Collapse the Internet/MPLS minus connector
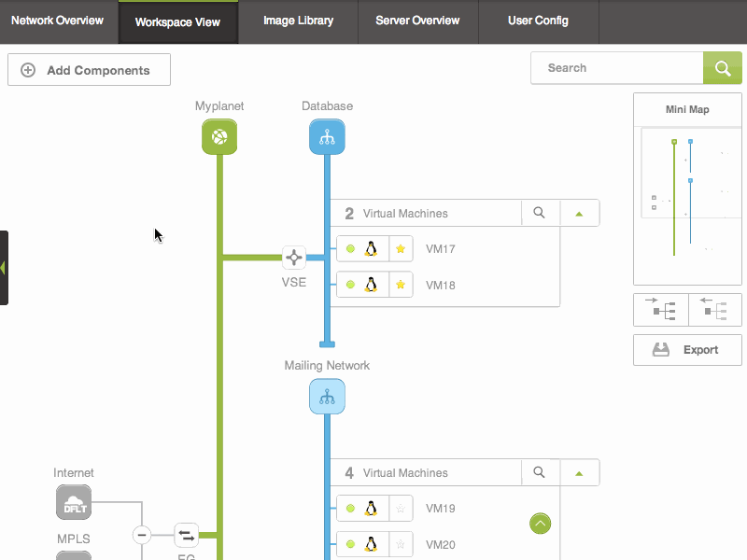The width and height of the screenshot is (747, 560). [142, 535]
